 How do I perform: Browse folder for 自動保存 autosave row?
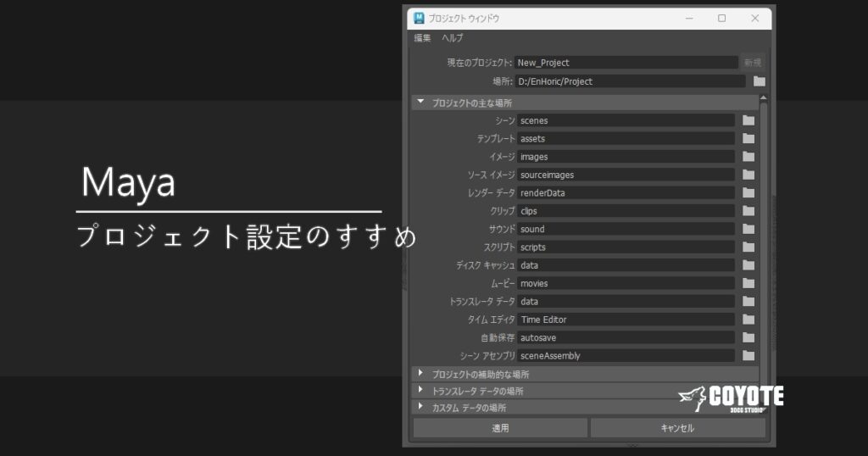(x=748, y=337)
